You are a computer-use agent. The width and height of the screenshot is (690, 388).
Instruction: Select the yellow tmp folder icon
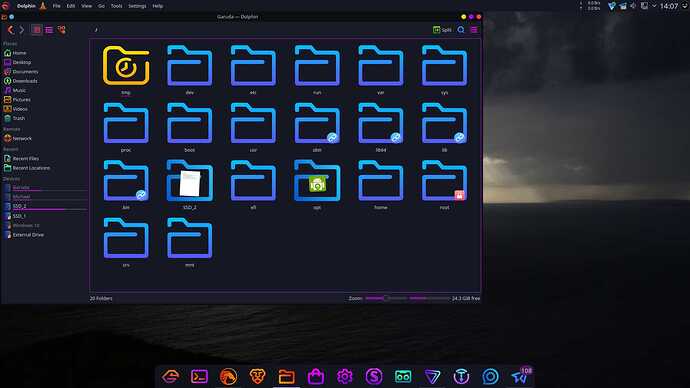coord(126,66)
